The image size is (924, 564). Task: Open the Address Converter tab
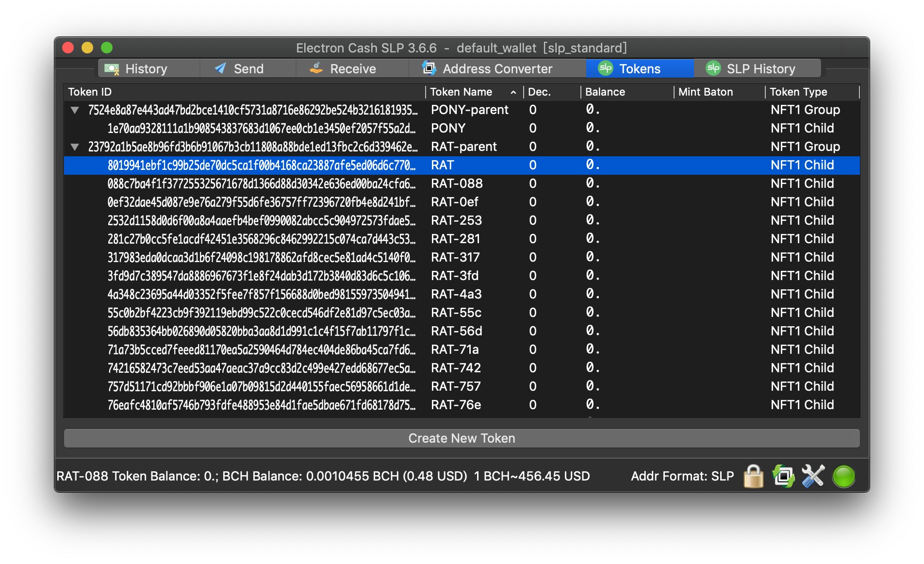tap(497, 68)
